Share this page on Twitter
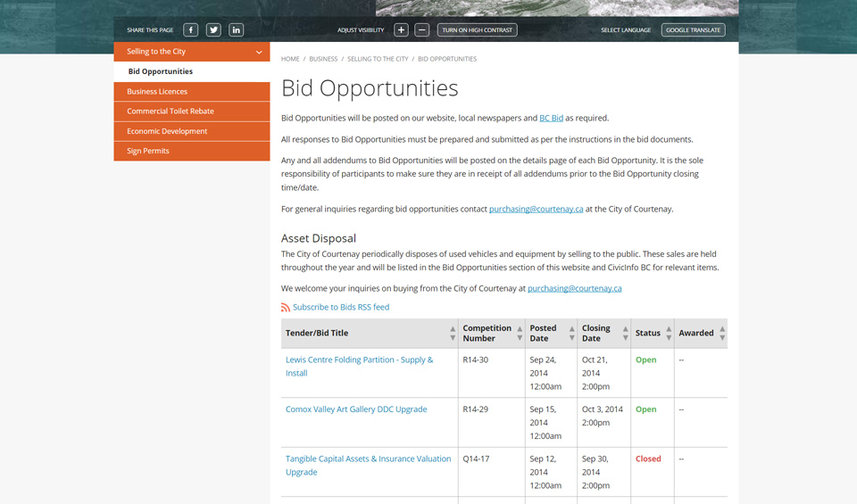 [x=213, y=29]
